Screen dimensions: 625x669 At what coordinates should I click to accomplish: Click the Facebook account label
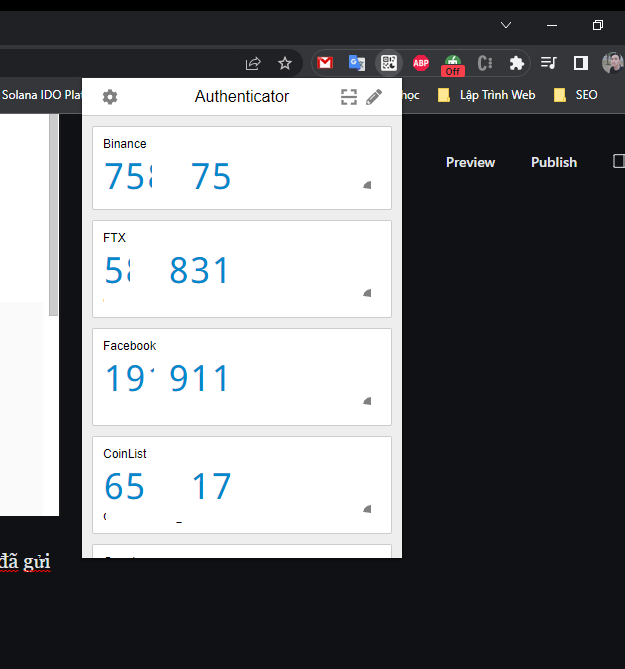coord(130,346)
